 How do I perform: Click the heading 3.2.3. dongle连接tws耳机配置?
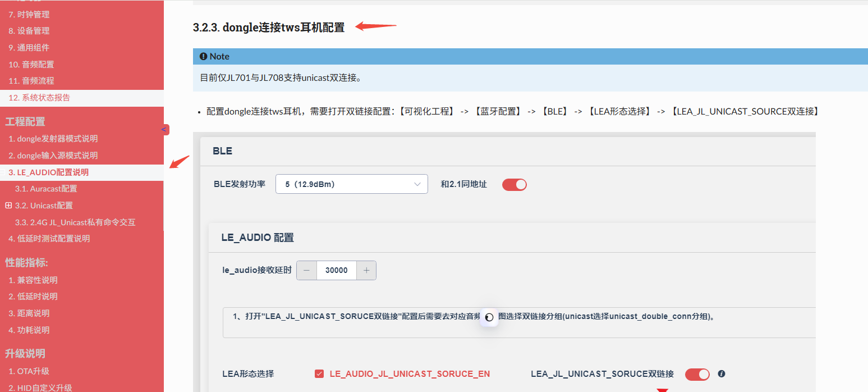tap(269, 27)
